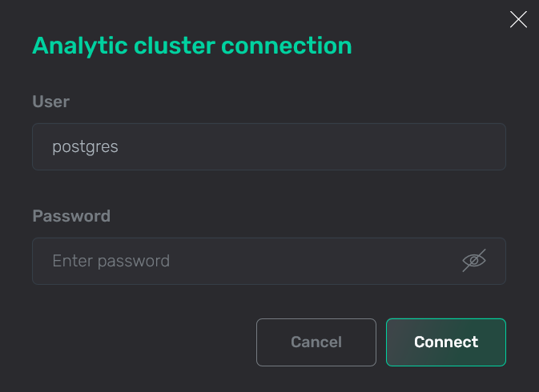539x392 pixels.
Task: Select the 'Enter password' placeholder text
Action: (x=111, y=261)
